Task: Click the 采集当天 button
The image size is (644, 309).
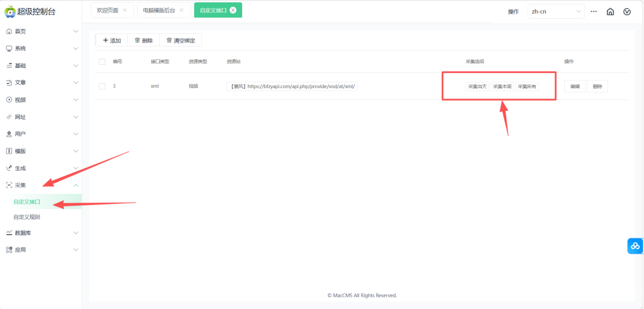Action: point(477,87)
